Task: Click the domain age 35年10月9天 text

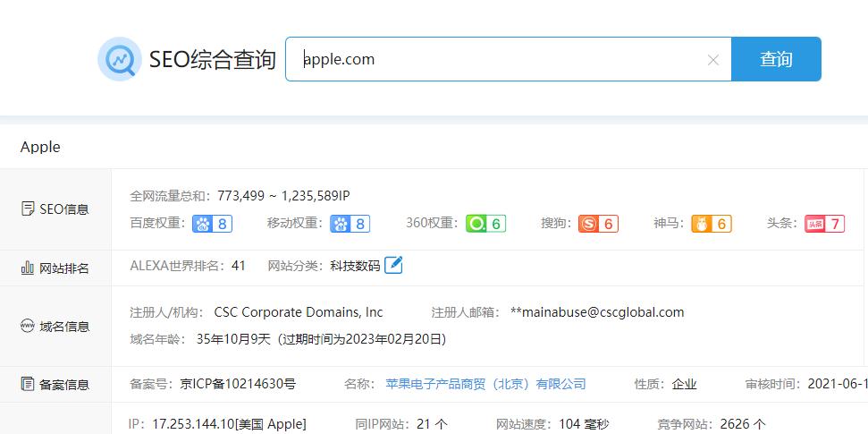Action: coord(233,339)
